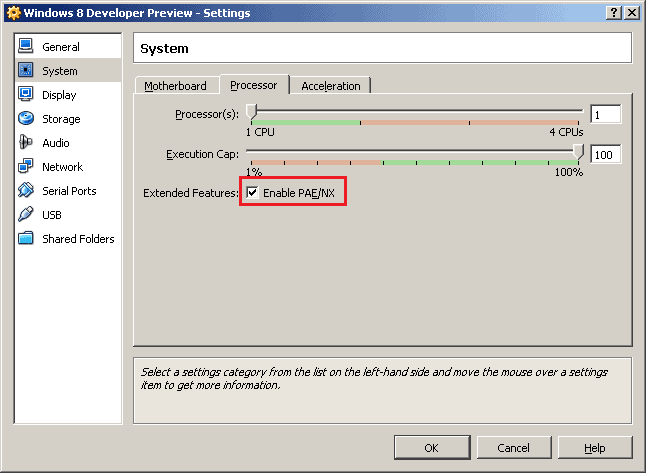Image resolution: width=646 pixels, height=473 pixels.
Task: Uncheck the Enable PAE/NX checkbox
Action: 252,192
